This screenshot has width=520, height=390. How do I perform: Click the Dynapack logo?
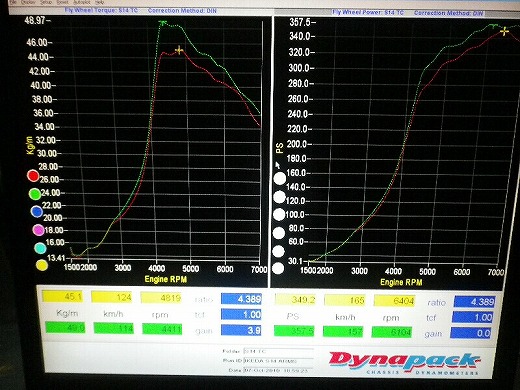click(x=405, y=363)
